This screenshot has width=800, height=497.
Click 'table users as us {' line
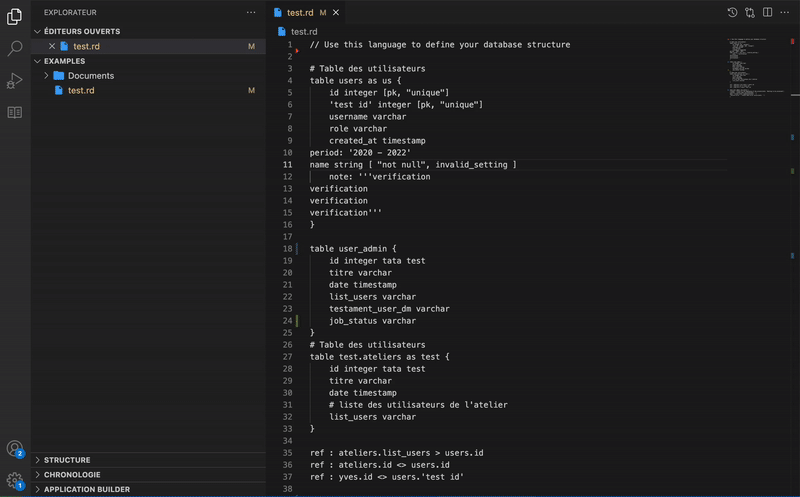355,81
